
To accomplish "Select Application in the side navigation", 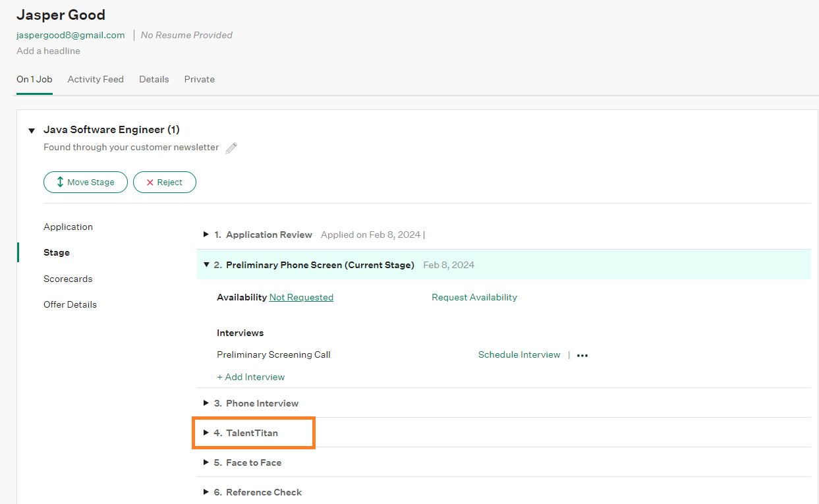I will (x=68, y=227).
